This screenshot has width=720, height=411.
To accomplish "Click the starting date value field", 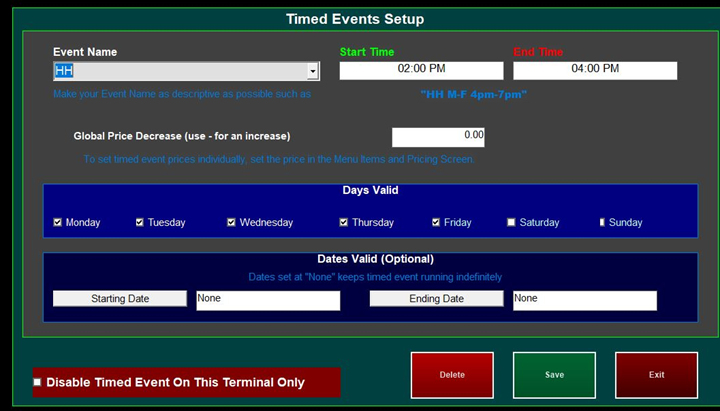I will 268,300.
